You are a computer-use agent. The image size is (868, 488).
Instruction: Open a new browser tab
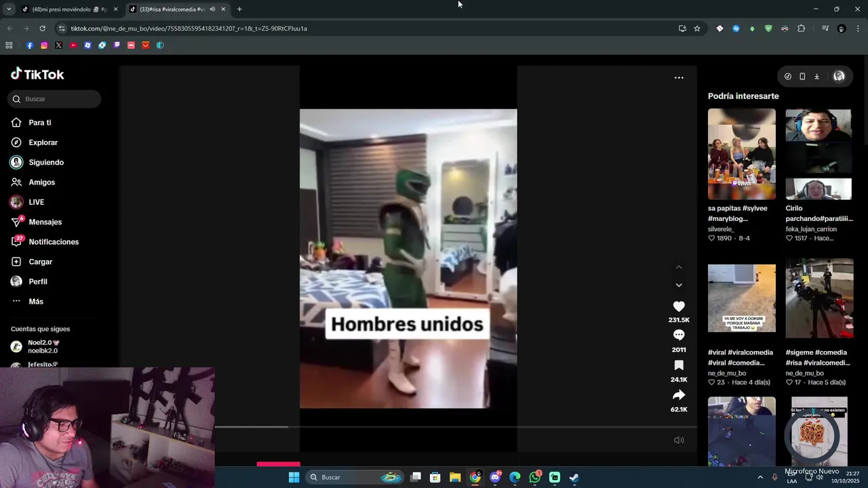239,9
